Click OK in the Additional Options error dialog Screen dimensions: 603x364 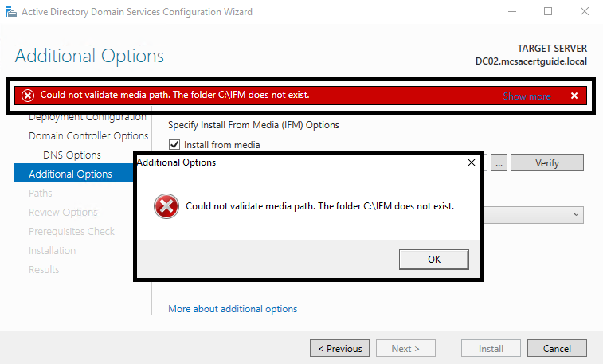434,260
